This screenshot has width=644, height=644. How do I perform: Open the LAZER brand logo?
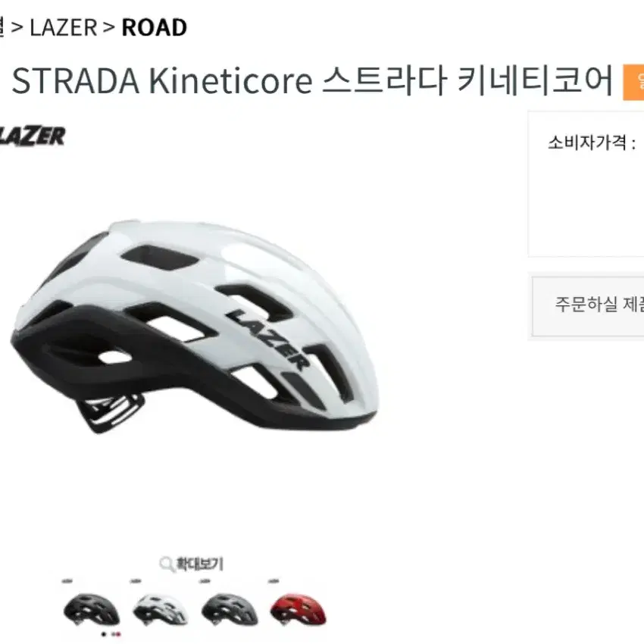(32, 136)
